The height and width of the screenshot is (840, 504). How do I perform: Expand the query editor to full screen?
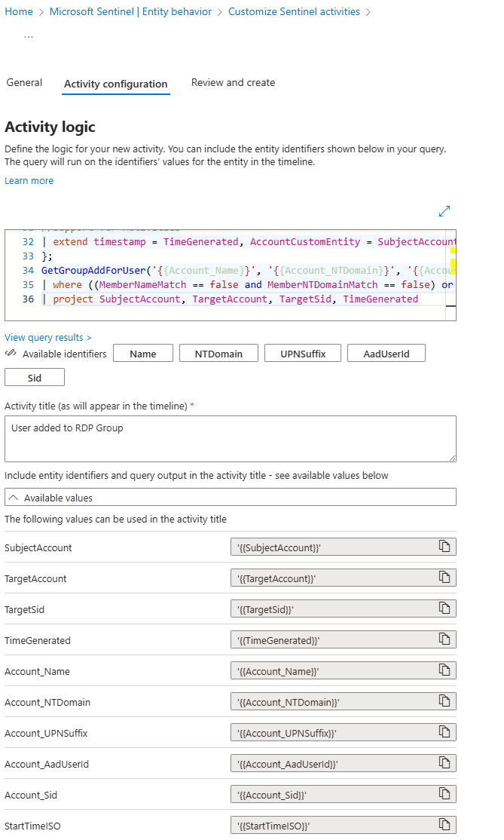[x=444, y=211]
